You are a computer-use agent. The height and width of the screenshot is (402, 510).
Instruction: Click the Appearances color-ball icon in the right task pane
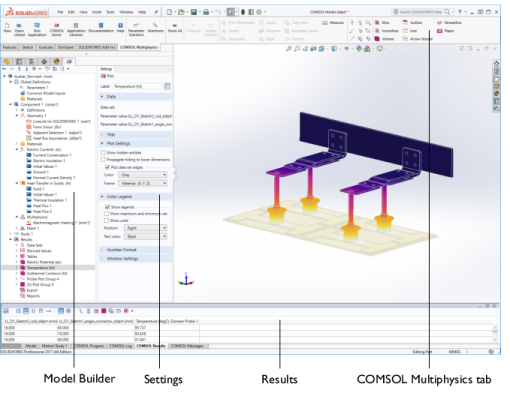[x=496, y=94]
